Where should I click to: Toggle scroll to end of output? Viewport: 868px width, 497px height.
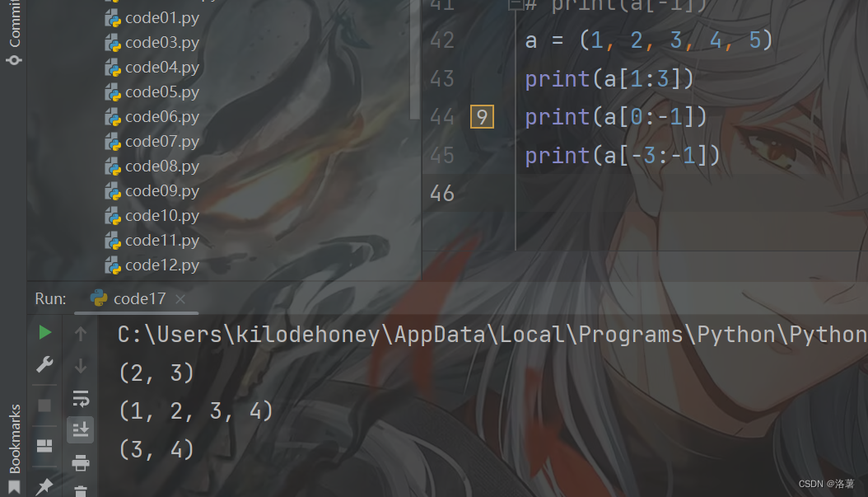coord(80,429)
